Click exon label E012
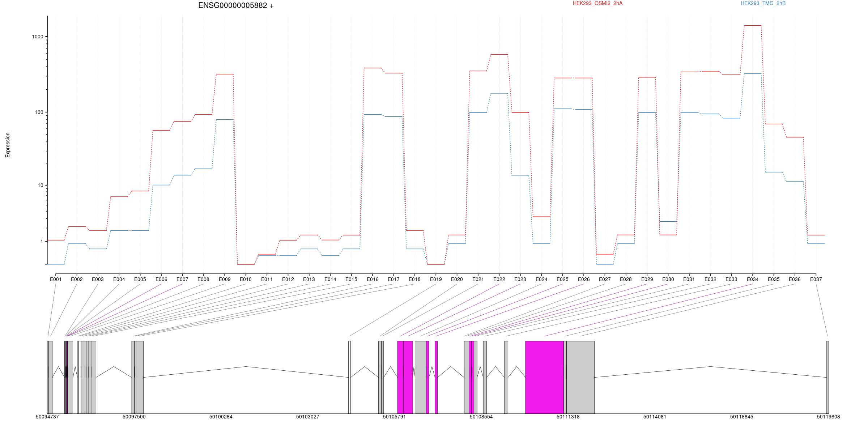The image size is (868, 434). (x=288, y=279)
